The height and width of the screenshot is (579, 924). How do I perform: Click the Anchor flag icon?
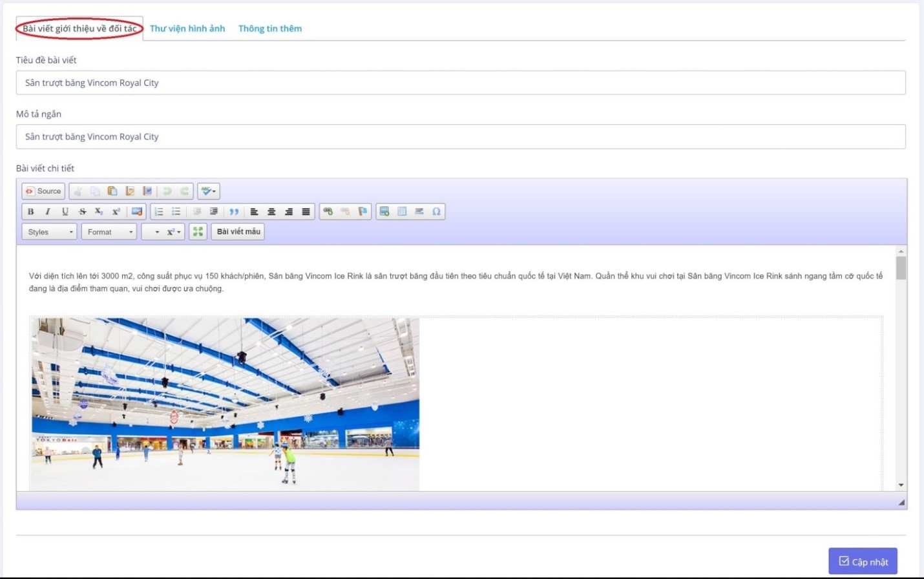(362, 212)
